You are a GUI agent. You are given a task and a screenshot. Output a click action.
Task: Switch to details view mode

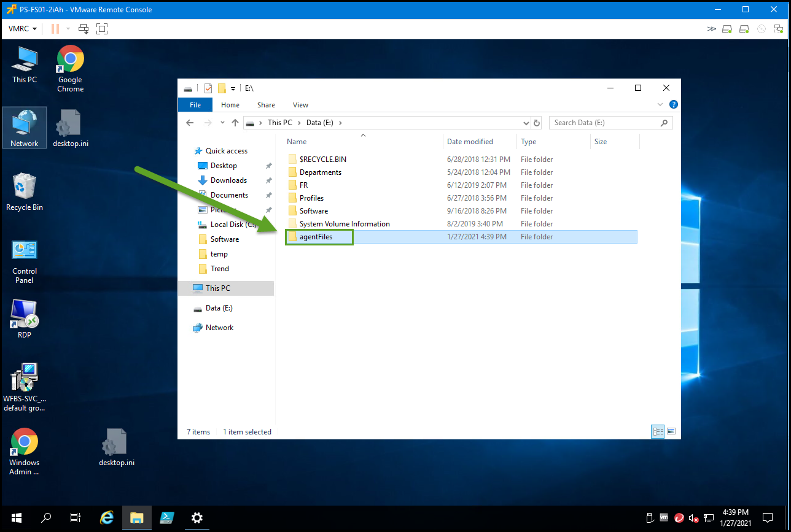pyautogui.click(x=658, y=431)
